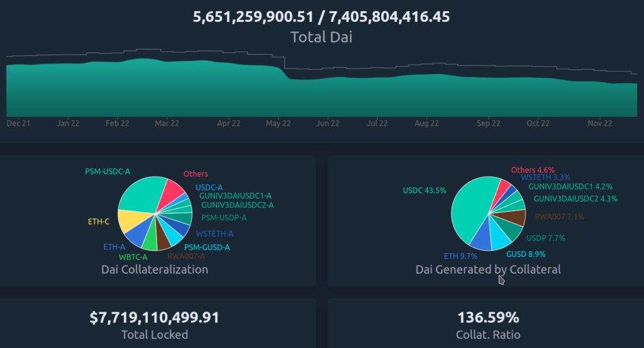Select the WBTC-A green label
This screenshot has height=348, width=644.
pyautogui.click(x=133, y=257)
